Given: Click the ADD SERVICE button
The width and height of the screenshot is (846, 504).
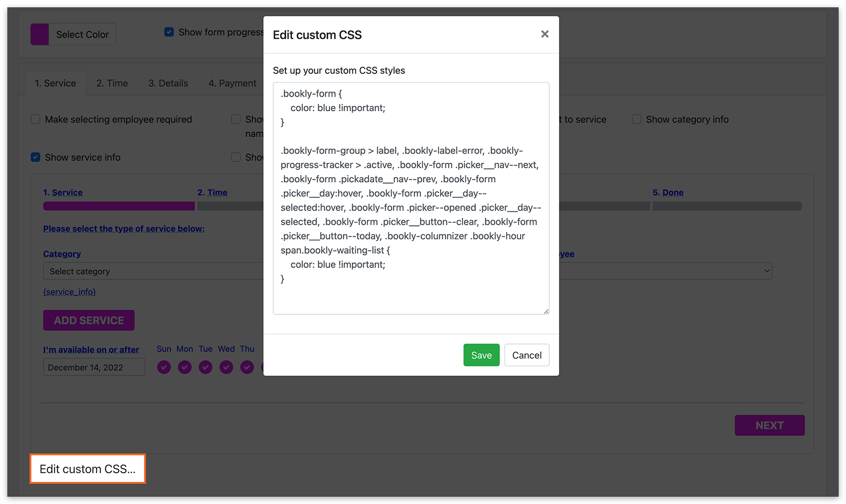Looking at the screenshot, I should (88, 320).
